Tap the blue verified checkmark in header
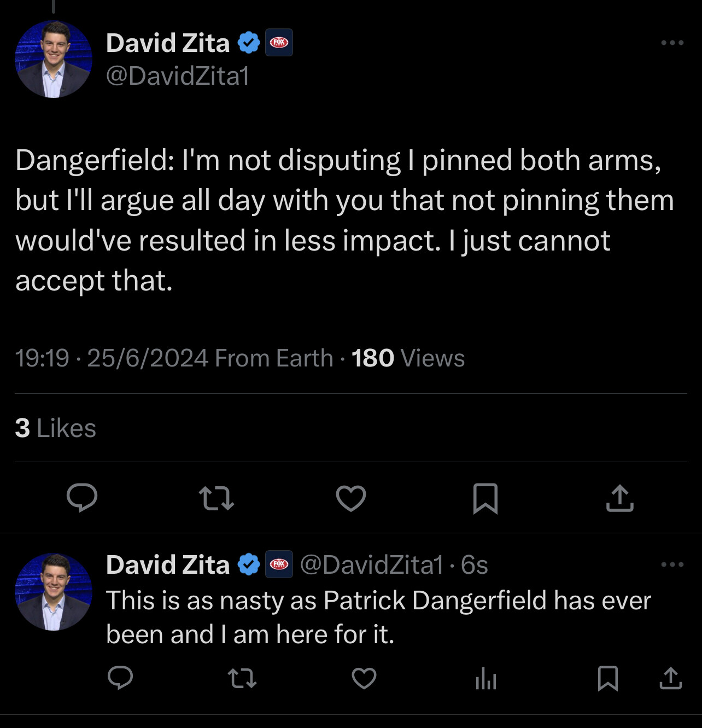 click(x=249, y=43)
